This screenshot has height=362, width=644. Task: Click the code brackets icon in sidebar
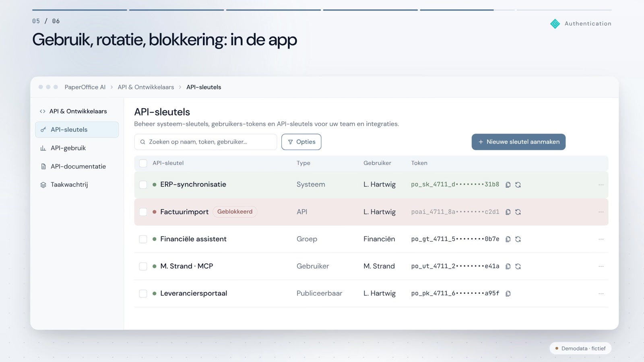pyautogui.click(x=43, y=111)
